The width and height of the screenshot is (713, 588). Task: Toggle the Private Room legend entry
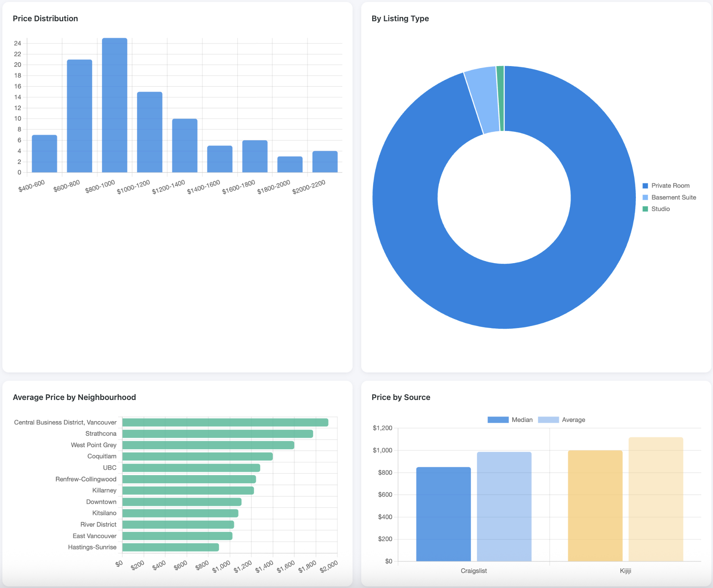tap(670, 186)
